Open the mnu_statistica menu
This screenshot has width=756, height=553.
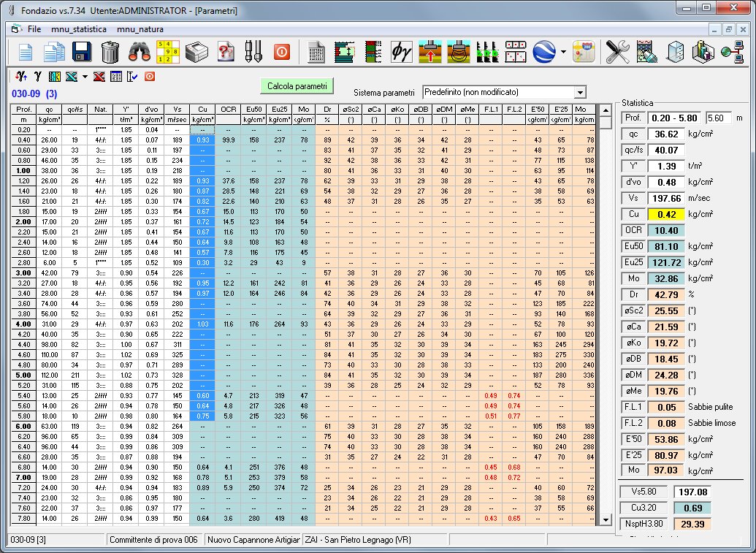coord(79,29)
